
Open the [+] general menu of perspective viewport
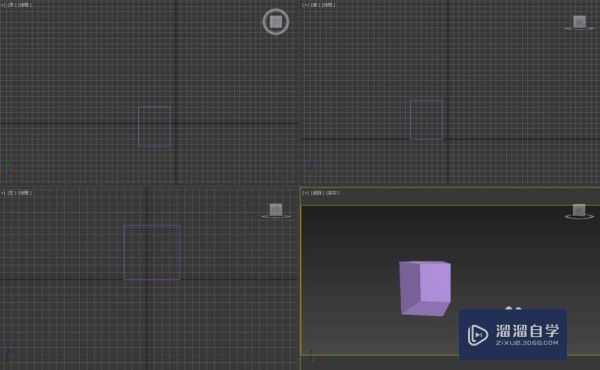coord(305,193)
